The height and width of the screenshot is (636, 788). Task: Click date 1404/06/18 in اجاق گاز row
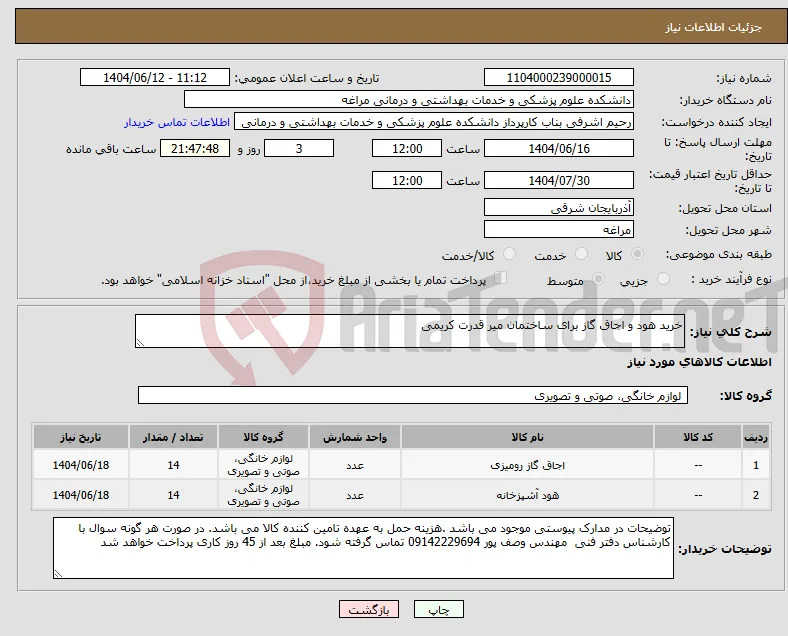tap(81, 465)
